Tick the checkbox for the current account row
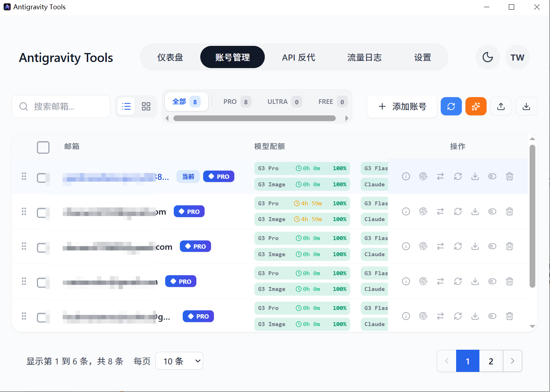 coord(42,178)
